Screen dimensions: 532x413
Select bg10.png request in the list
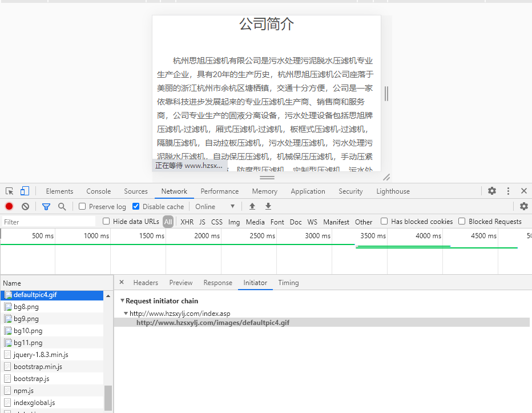click(53, 331)
